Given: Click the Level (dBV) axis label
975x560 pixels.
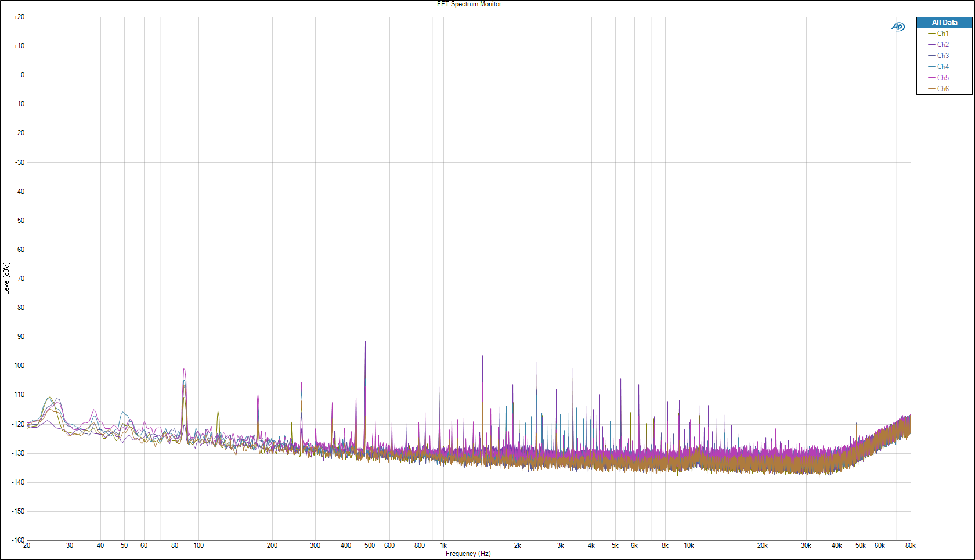Looking at the screenshot, I should (6, 279).
